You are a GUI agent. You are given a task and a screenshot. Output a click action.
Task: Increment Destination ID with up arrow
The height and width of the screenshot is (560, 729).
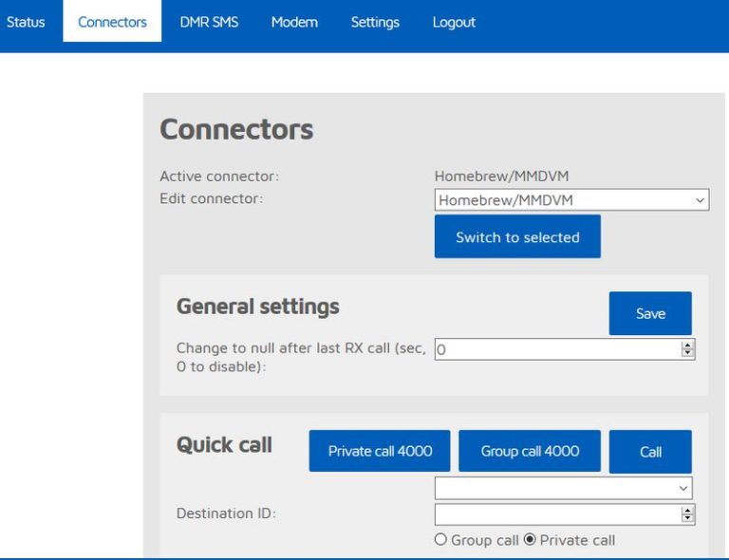coord(687,511)
